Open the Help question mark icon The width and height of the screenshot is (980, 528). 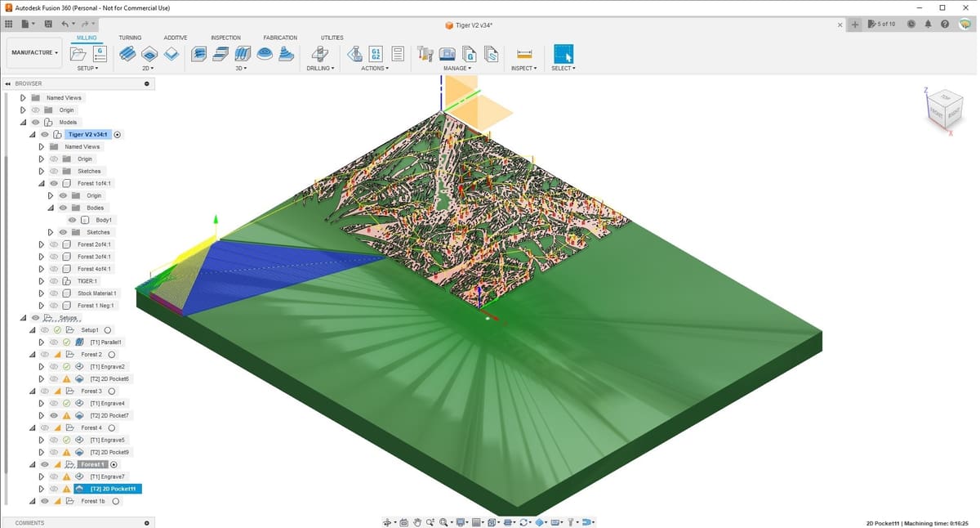coord(945,25)
